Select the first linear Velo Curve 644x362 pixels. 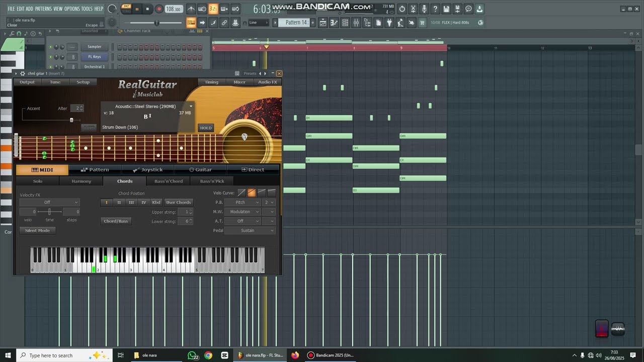242,193
